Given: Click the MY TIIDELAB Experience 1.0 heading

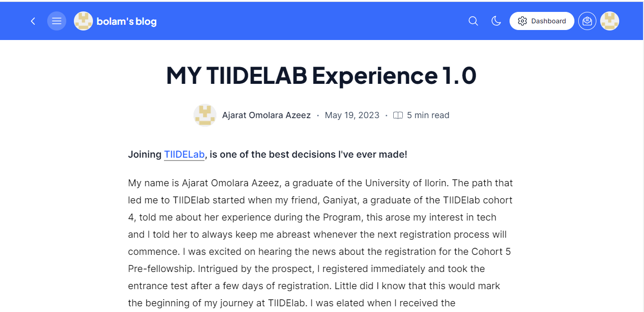Looking at the screenshot, I should coord(321,75).
